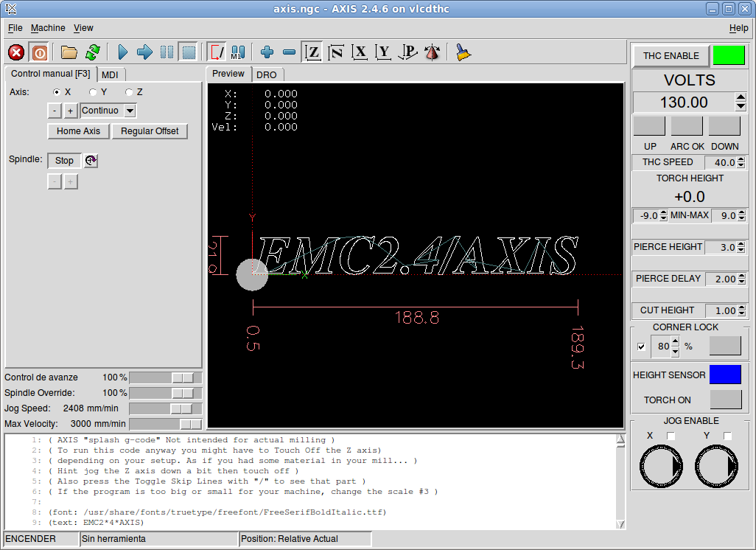756x550 pixels.
Task: Jog axis in positive direction
Action: [71, 111]
